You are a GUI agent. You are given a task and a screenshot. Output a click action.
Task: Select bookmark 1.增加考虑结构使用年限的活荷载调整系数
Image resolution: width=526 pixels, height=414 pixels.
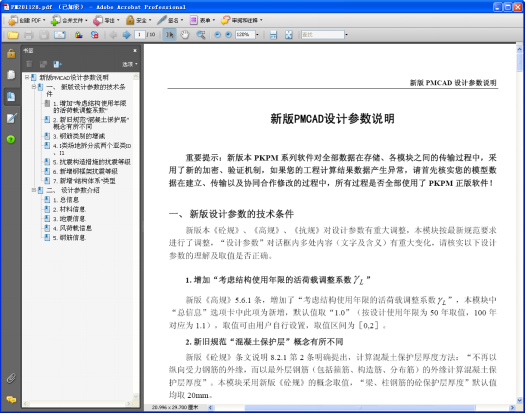click(90, 106)
